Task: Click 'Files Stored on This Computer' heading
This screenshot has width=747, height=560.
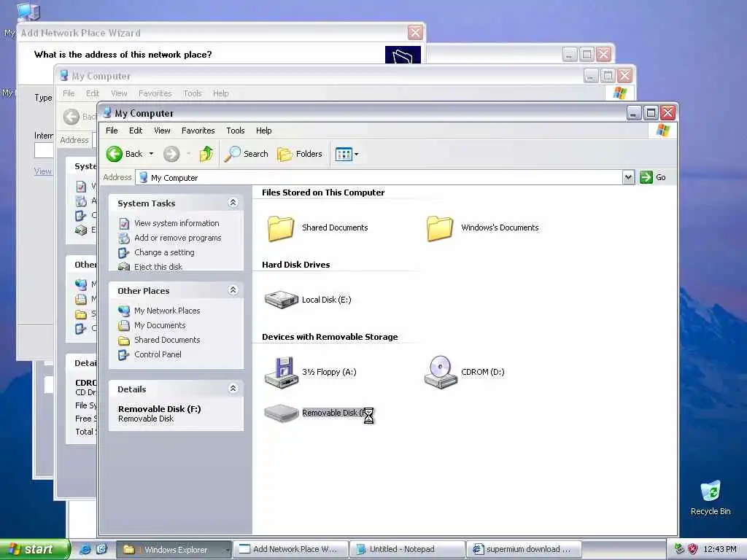Action: (x=323, y=192)
